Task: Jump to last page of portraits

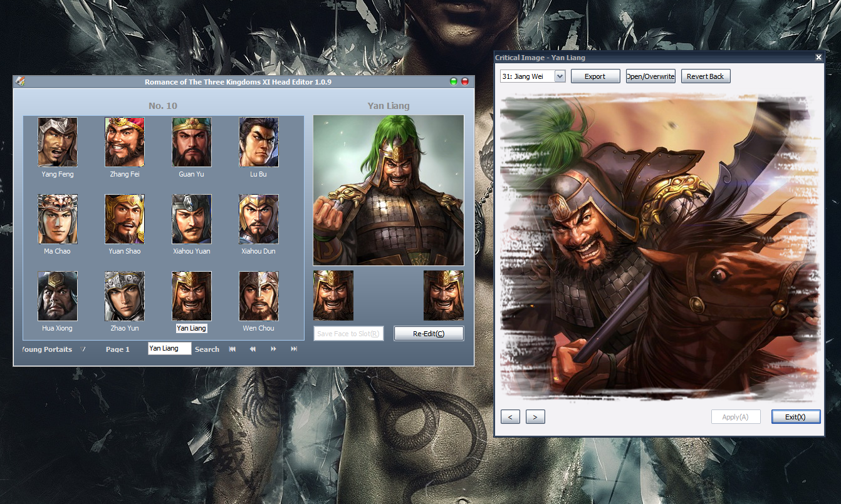Action: 294,349
